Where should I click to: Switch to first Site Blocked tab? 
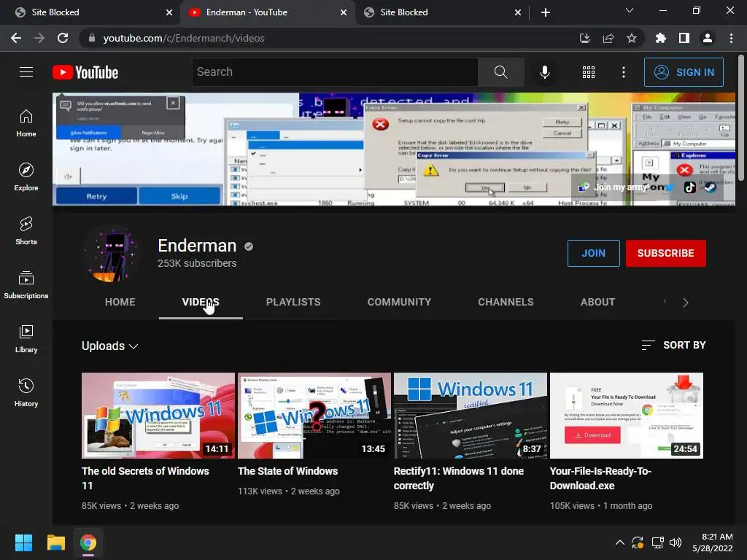(90, 12)
